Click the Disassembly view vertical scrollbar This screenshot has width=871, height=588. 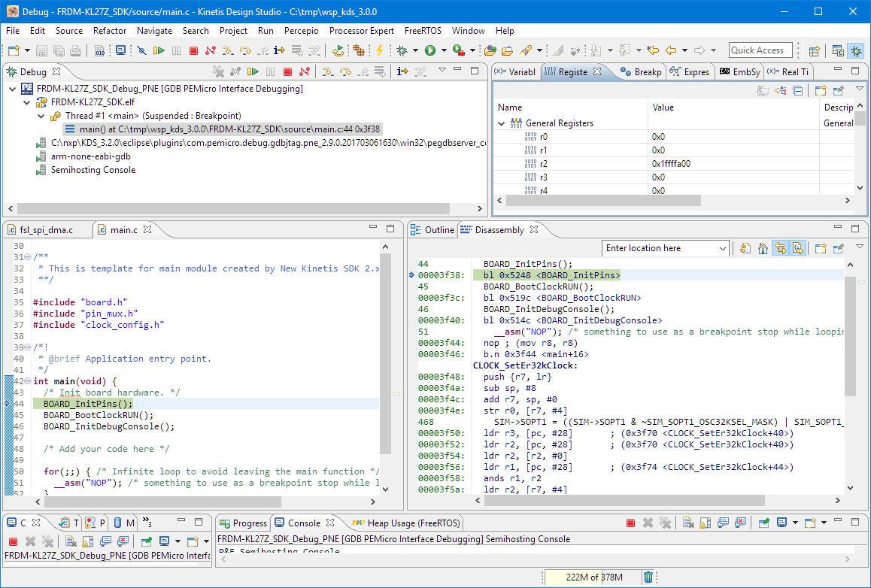850,338
